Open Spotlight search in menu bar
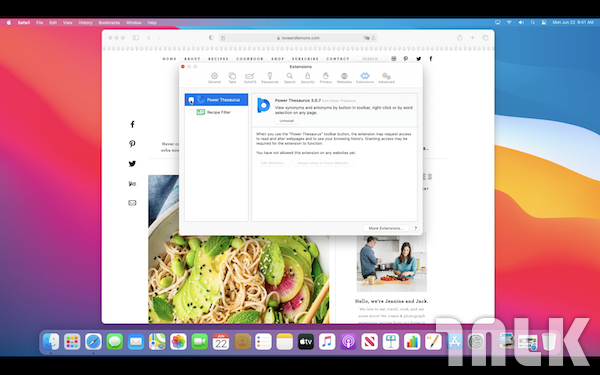Image resolution: width=600 pixels, height=375 pixels. click(533, 23)
